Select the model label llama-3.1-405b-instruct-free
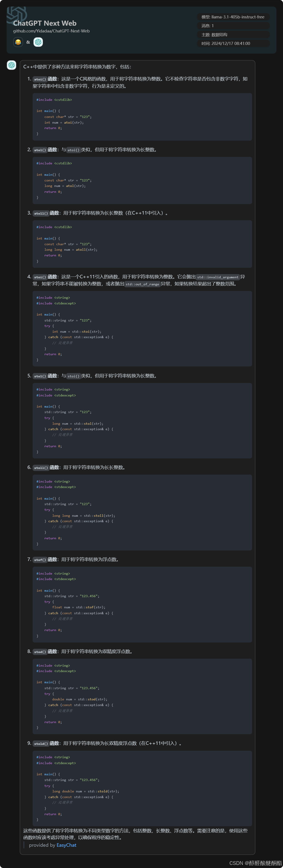This screenshot has height=868, width=283. click(233, 17)
